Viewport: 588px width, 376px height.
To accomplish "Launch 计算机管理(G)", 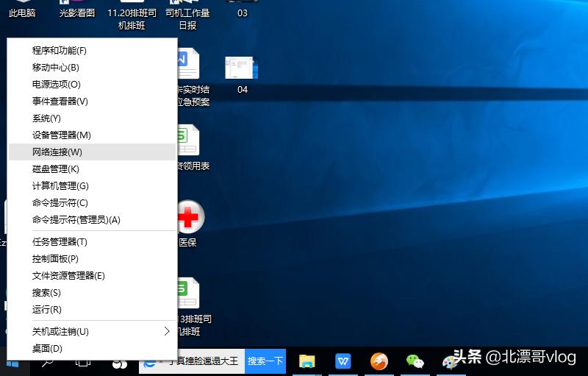I will click(92, 185).
